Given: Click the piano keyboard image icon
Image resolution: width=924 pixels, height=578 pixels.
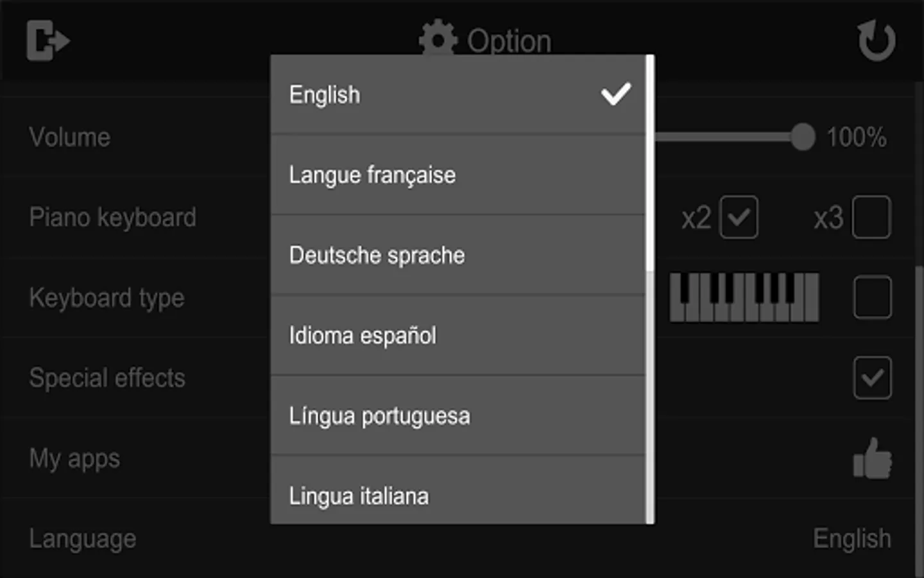Looking at the screenshot, I should click(x=744, y=297).
